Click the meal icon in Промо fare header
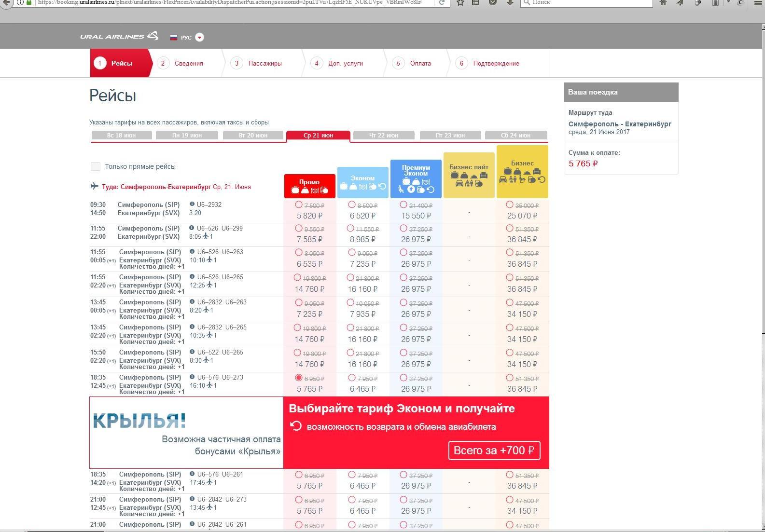Screen dimensions: 765x532 [314, 190]
